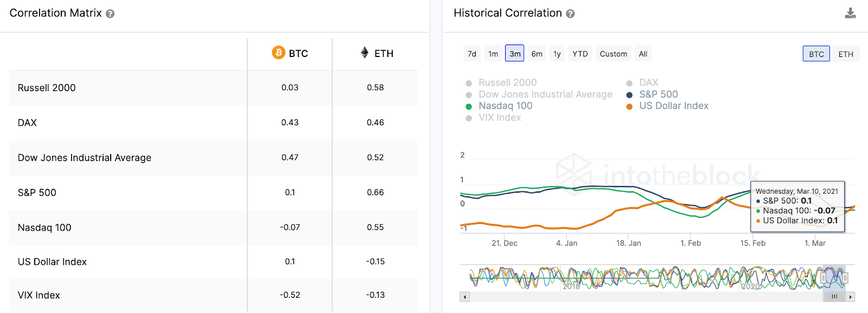Screen dimensions: 868x313
Task: Toggle Russell 2000 series in legend
Action: point(501,82)
